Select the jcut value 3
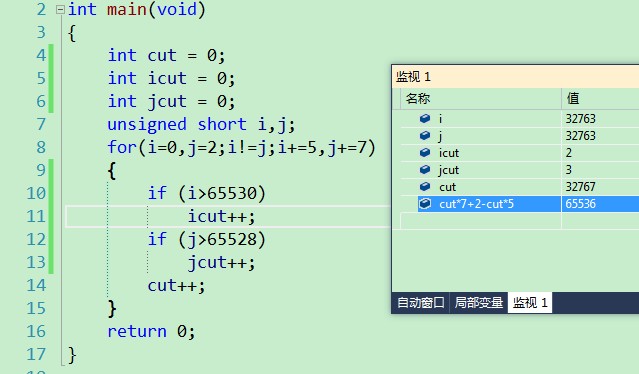This screenshot has width=639, height=374. click(568, 169)
